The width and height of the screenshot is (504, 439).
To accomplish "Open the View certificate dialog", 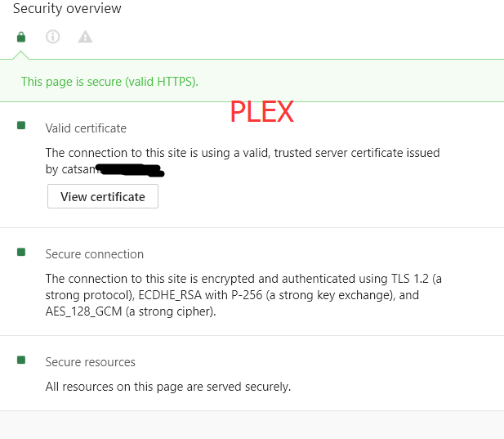I will pos(103,196).
